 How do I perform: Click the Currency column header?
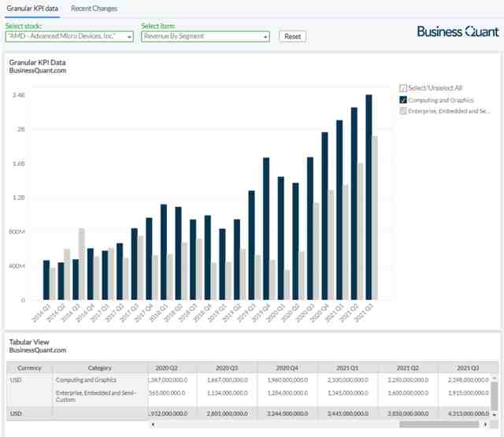coord(29,368)
